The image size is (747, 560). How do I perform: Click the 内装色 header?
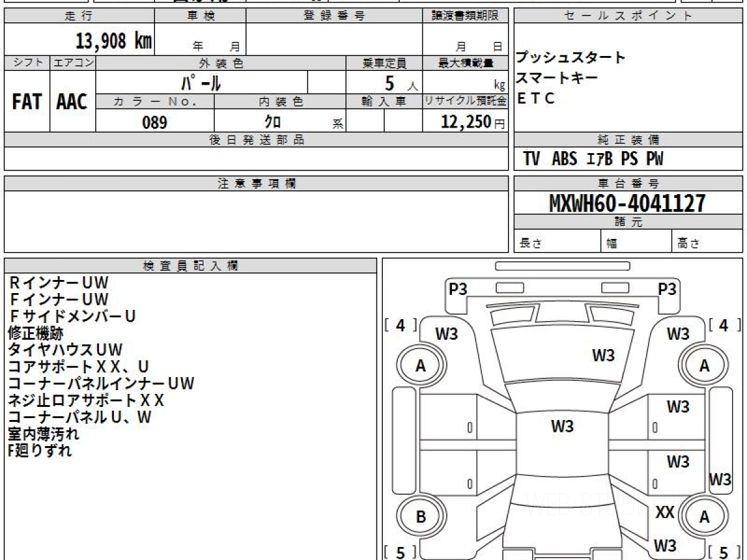[x=280, y=101]
